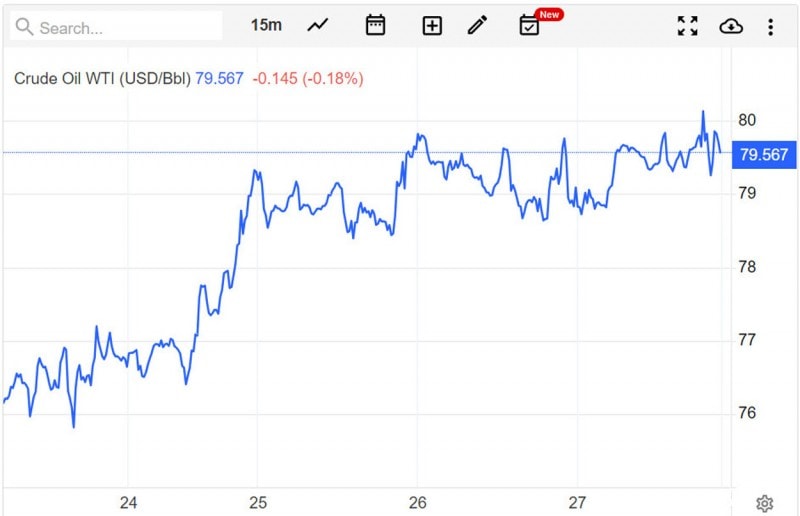Viewport: 800px width, 516px height.
Task: Click the magnifying glass search icon
Action: pyautogui.click(x=24, y=27)
